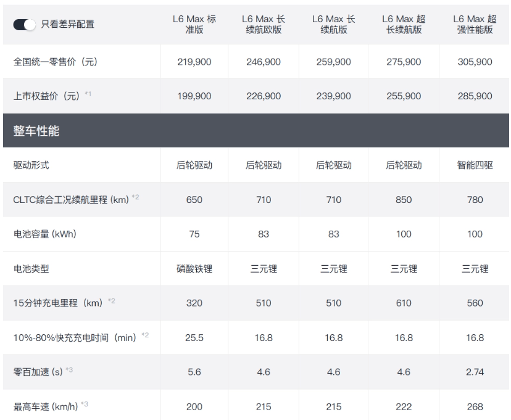Click the 285,900 权益价 cell

474,96
